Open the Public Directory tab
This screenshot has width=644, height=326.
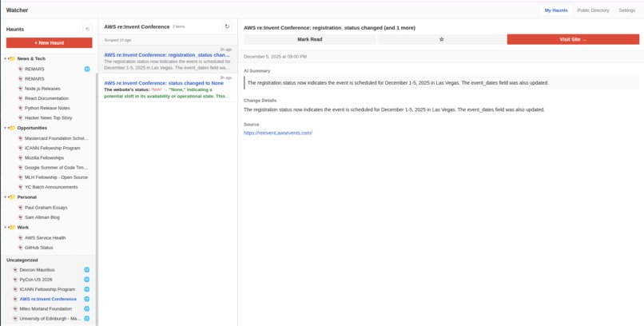(593, 10)
